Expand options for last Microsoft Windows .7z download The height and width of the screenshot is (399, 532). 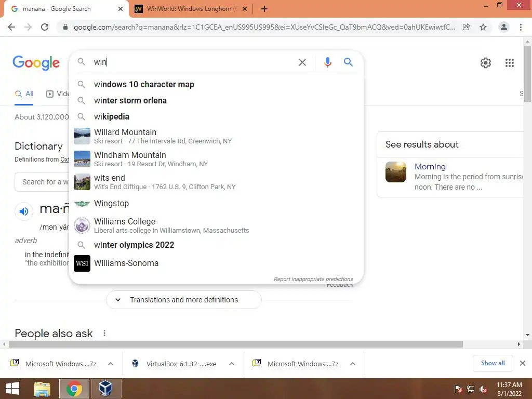pos(353,364)
